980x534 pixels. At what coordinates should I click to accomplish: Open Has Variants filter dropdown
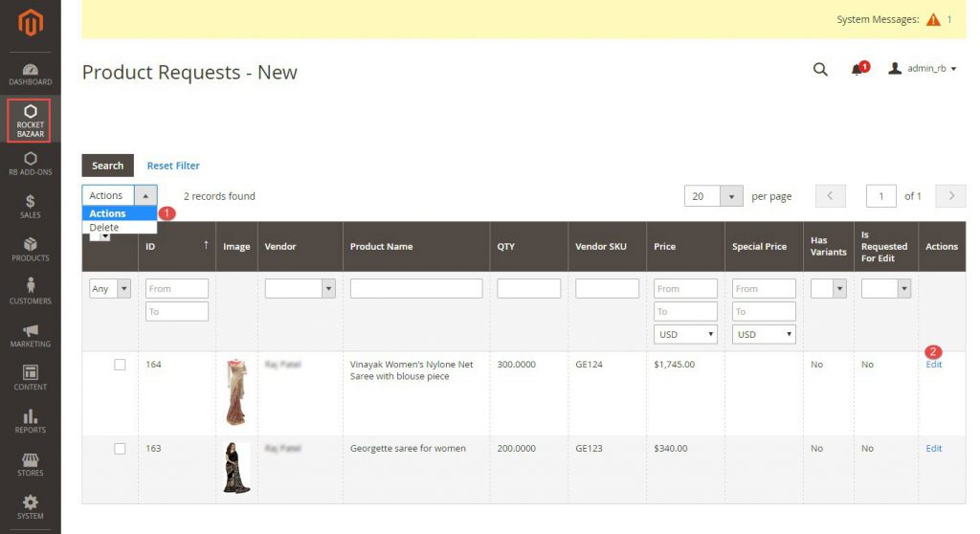tap(828, 288)
